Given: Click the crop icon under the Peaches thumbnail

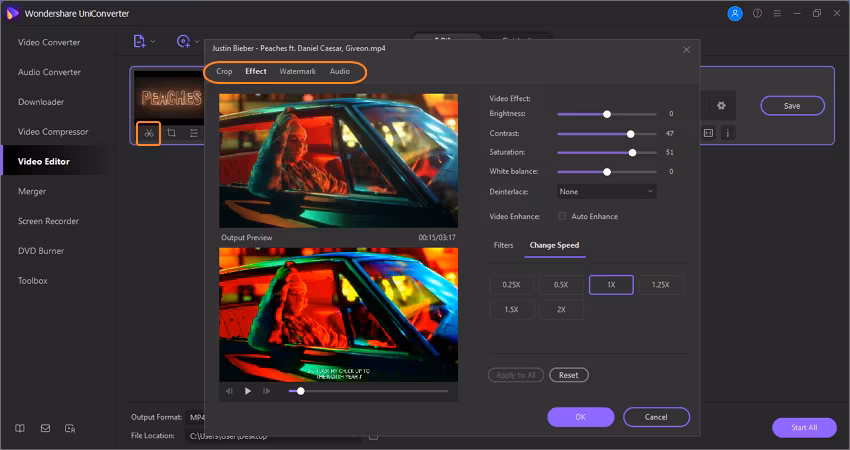Looking at the screenshot, I should (x=171, y=133).
